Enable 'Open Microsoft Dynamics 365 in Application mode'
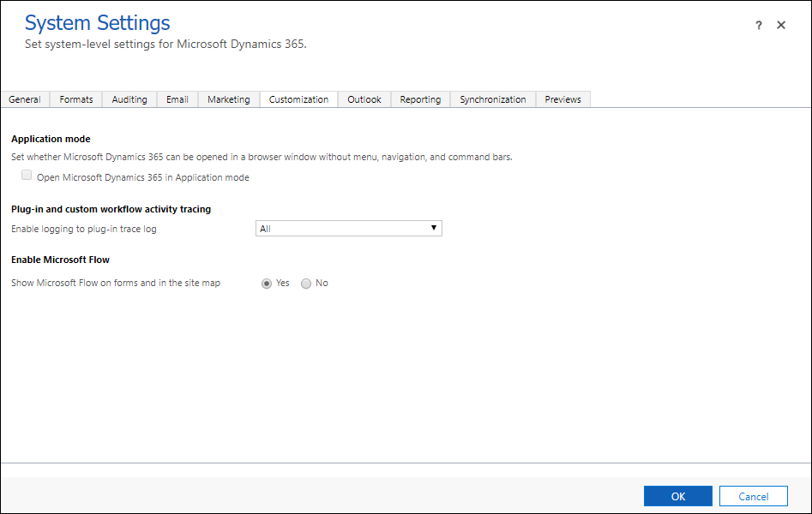812x514 pixels. (x=26, y=175)
